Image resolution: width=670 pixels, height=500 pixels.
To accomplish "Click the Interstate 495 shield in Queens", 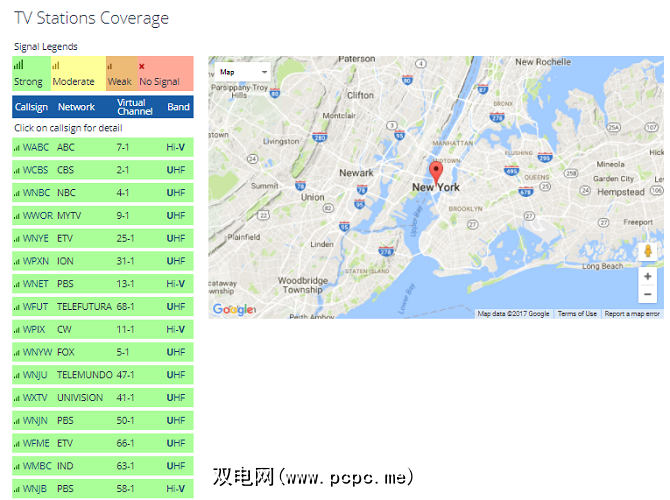I will tap(511, 171).
